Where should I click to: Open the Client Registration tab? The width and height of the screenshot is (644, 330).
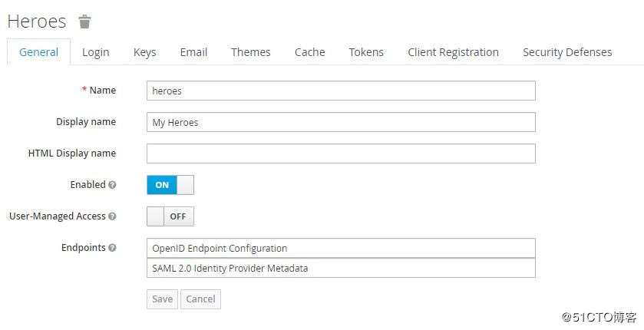point(453,52)
